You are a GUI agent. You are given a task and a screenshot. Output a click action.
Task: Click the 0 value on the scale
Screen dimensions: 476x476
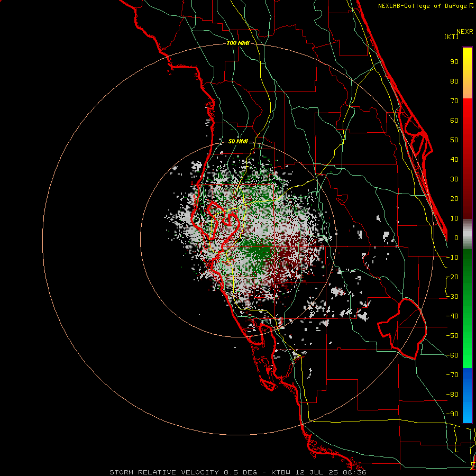(456, 237)
